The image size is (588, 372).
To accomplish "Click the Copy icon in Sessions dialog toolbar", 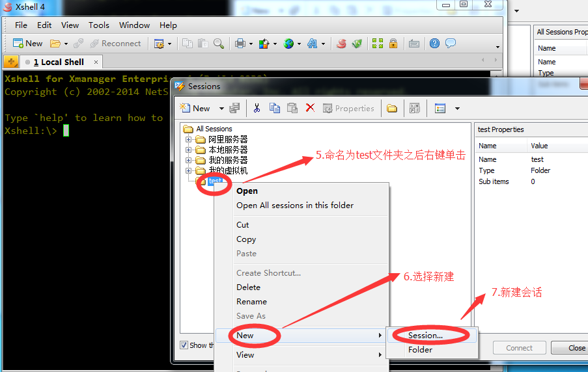I will point(275,108).
